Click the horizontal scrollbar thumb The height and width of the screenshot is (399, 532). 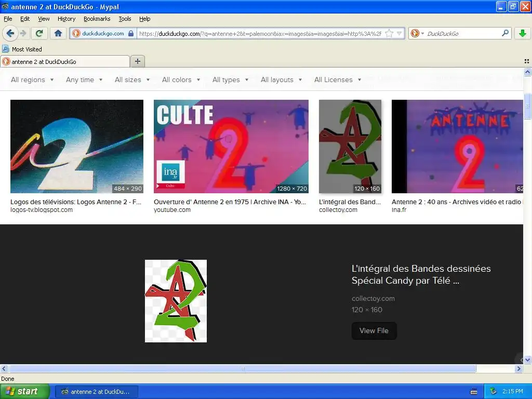point(243,368)
